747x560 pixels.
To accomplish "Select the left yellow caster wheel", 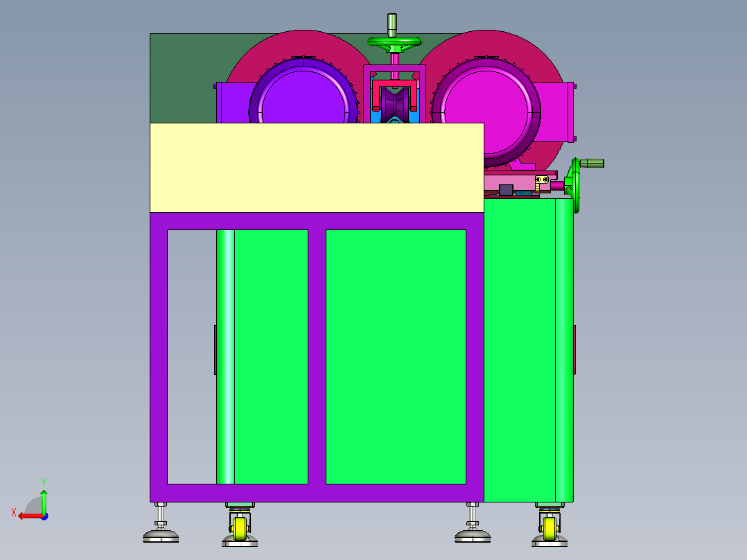I will coord(240,529).
